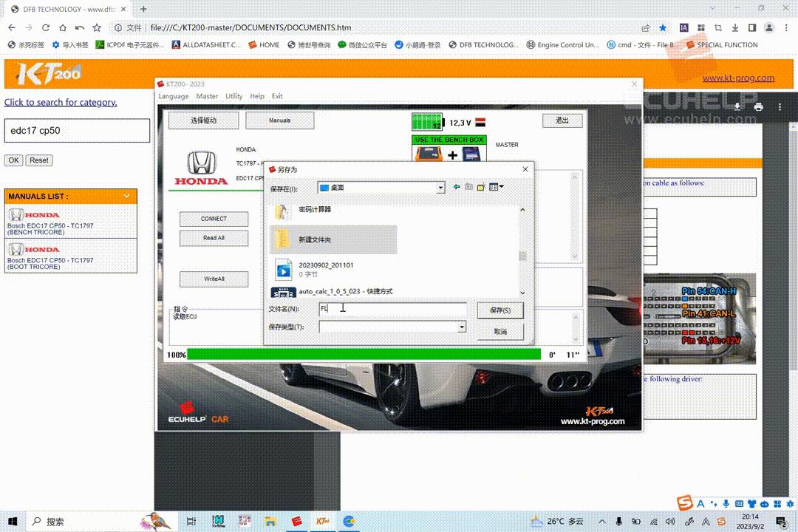Click the bookmark star in the address bar
The height and width of the screenshot is (532, 798).
[x=663, y=27]
